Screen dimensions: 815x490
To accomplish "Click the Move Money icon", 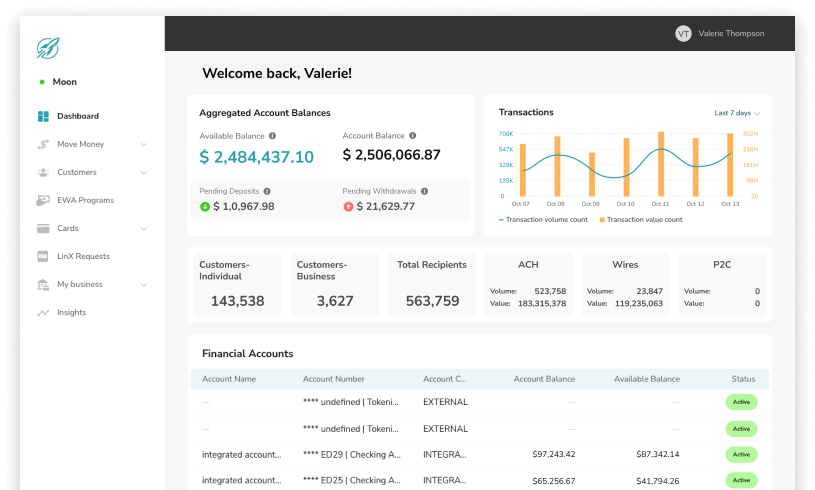I will click(x=43, y=144).
